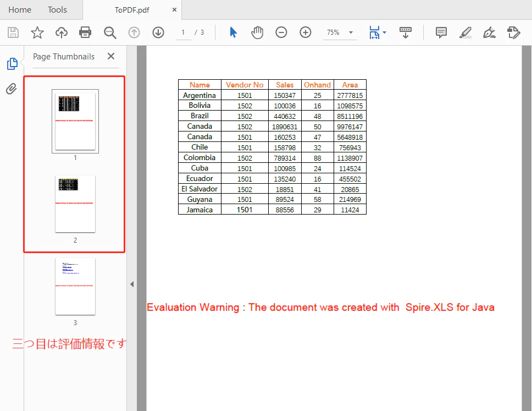Click the Jamaica cell

tap(199, 210)
